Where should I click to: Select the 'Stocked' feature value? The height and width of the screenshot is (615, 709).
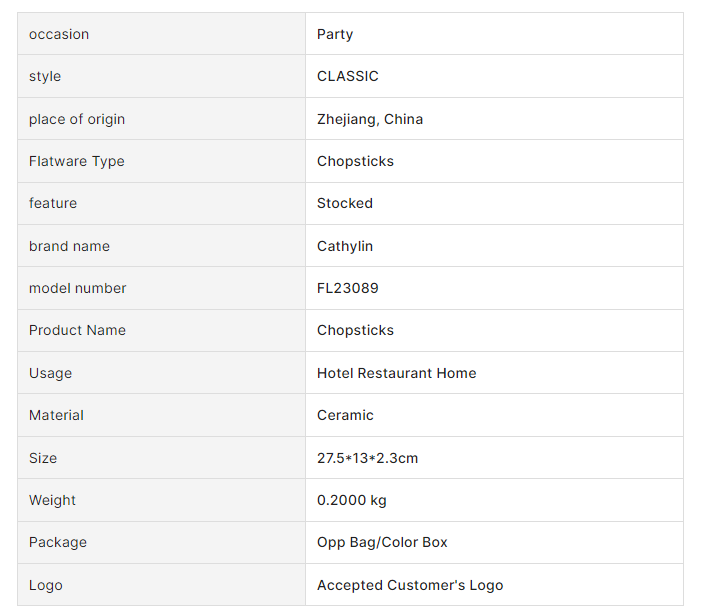click(345, 203)
